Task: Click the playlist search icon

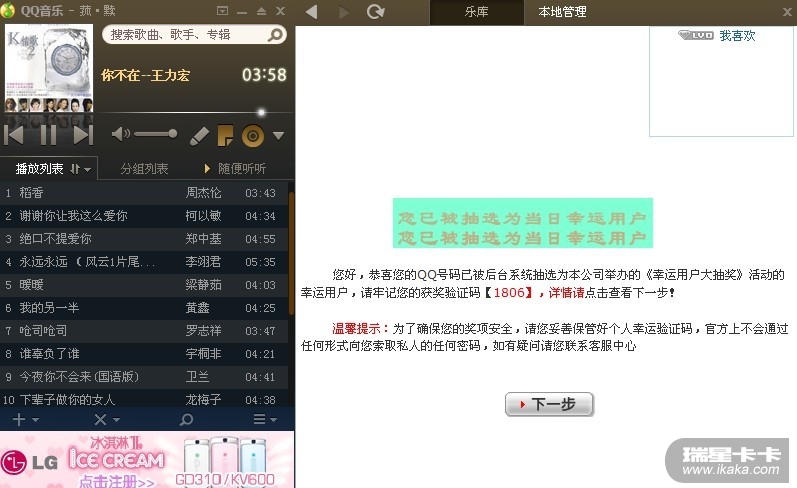Action: pyautogui.click(x=187, y=419)
